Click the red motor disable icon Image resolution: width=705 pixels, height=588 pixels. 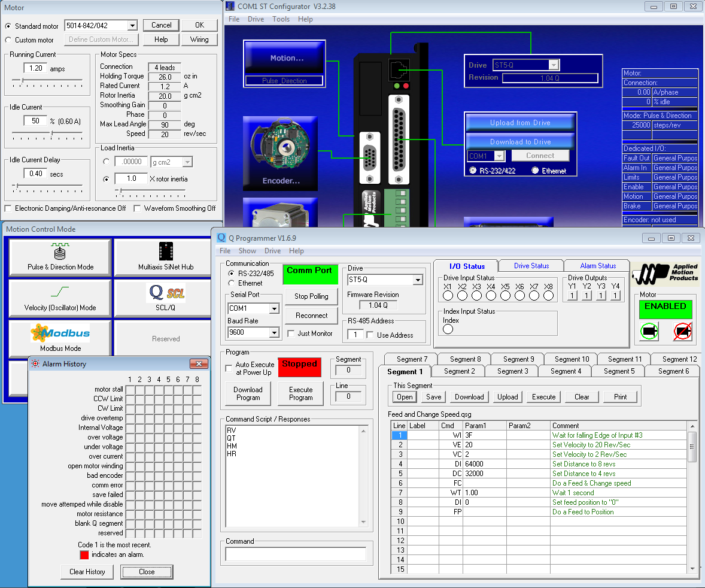(683, 331)
